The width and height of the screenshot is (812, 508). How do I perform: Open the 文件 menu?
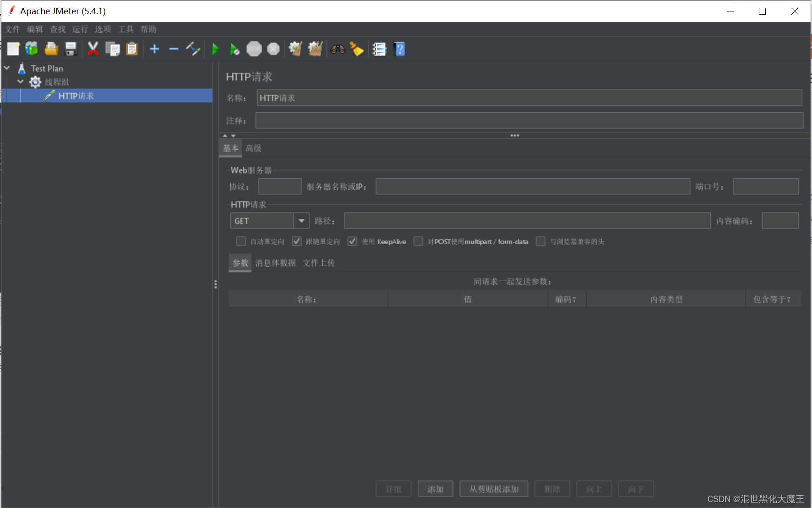click(13, 29)
